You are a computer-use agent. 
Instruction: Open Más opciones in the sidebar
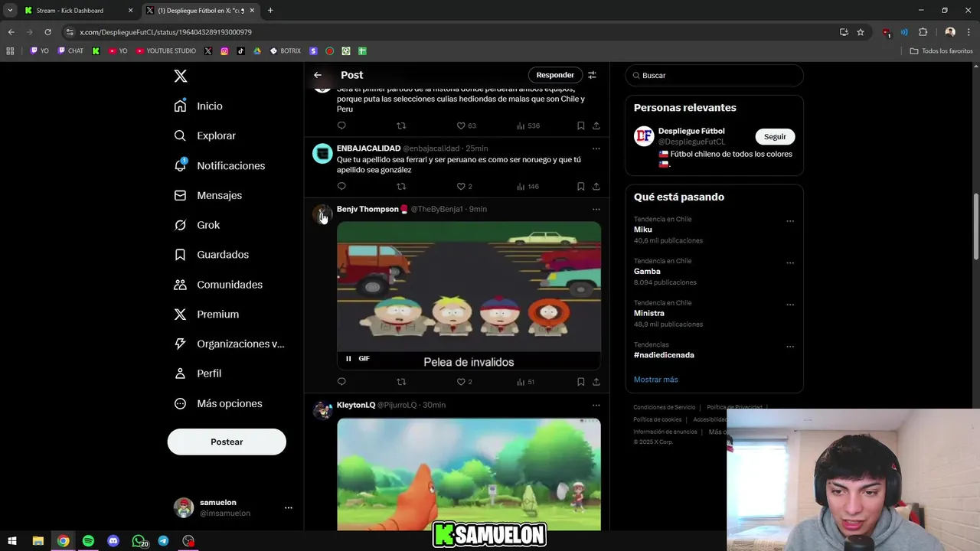pos(218,403)
